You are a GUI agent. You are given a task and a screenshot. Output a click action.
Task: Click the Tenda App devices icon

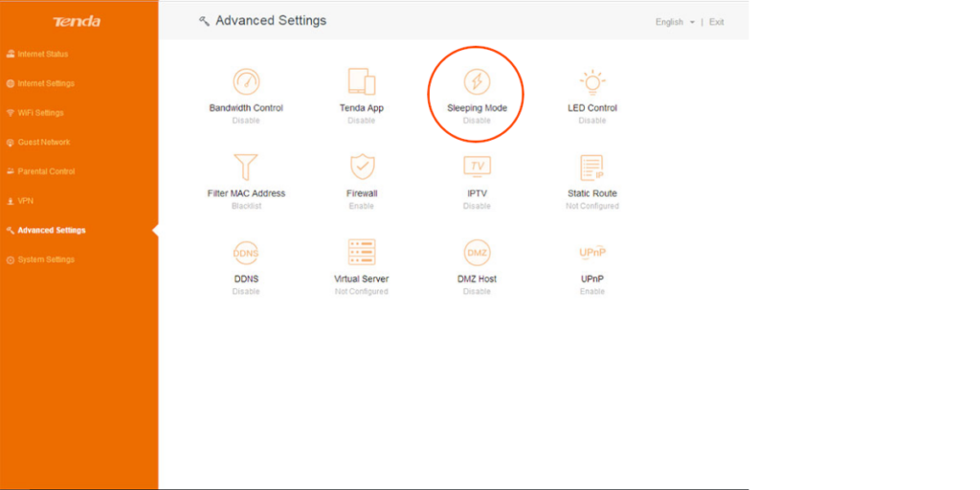tap(362, 82)
